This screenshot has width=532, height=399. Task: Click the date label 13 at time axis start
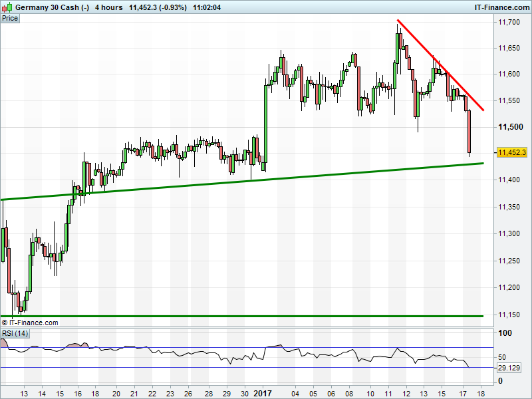point(24,394)
